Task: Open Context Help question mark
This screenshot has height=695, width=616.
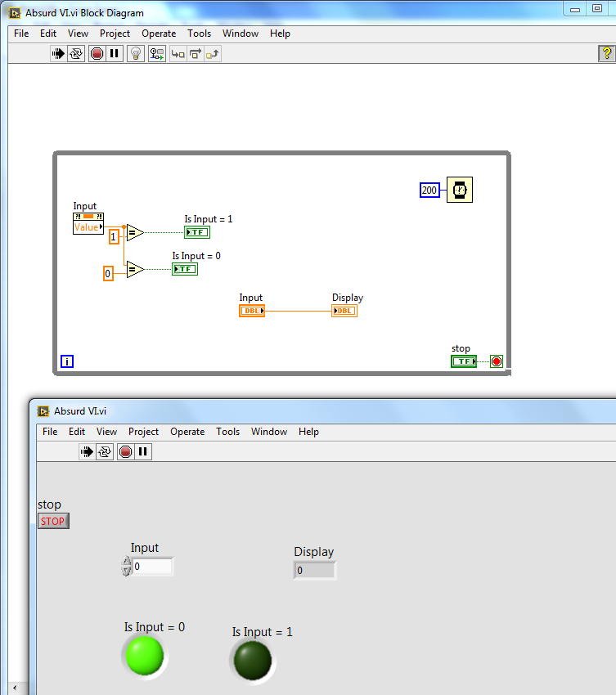Action: coord(607,54)
